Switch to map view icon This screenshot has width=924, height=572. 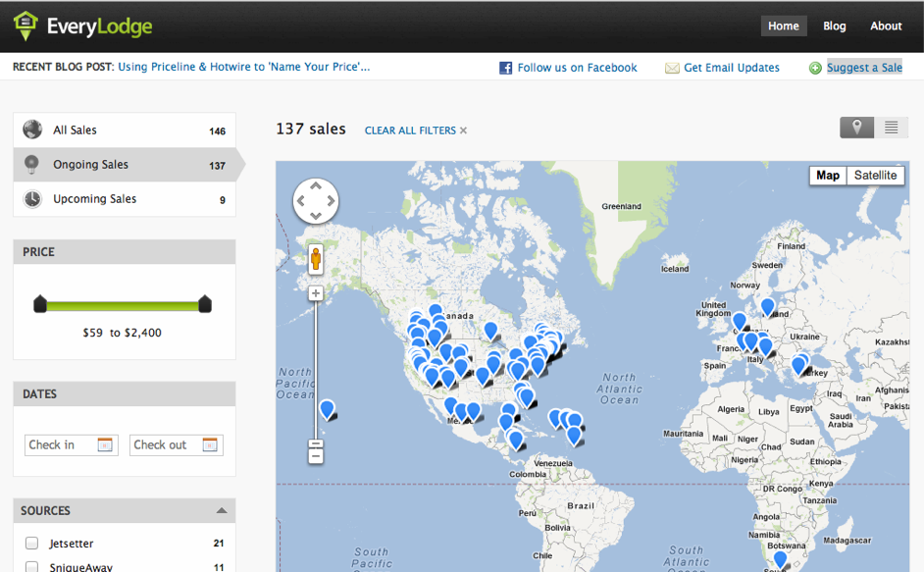pos(856,128)
